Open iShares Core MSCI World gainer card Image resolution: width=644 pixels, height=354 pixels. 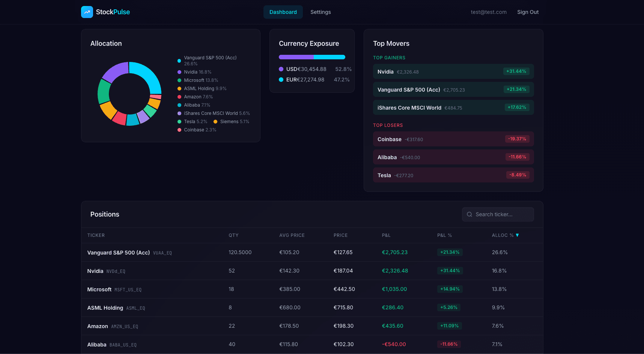[x=453, y=107]
